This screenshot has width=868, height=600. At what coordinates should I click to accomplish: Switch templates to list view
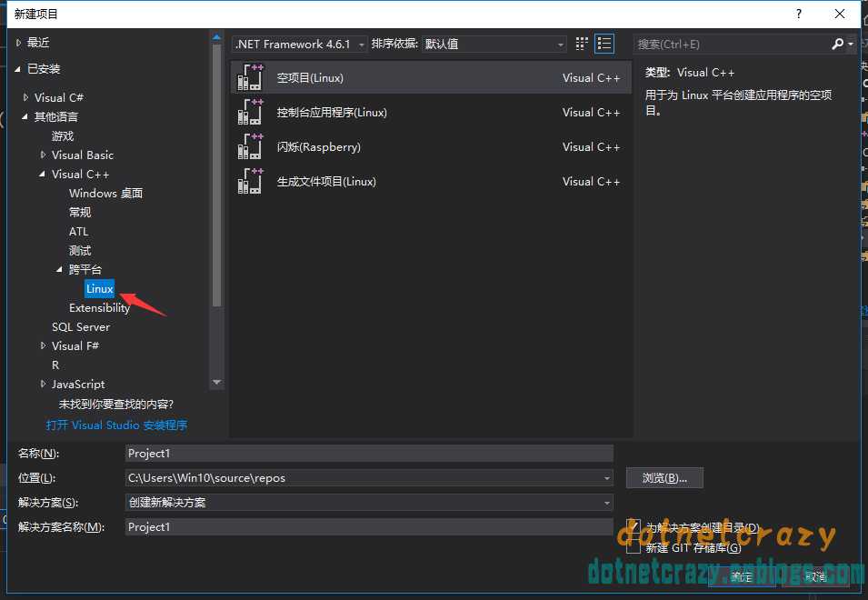coord(604,44)
